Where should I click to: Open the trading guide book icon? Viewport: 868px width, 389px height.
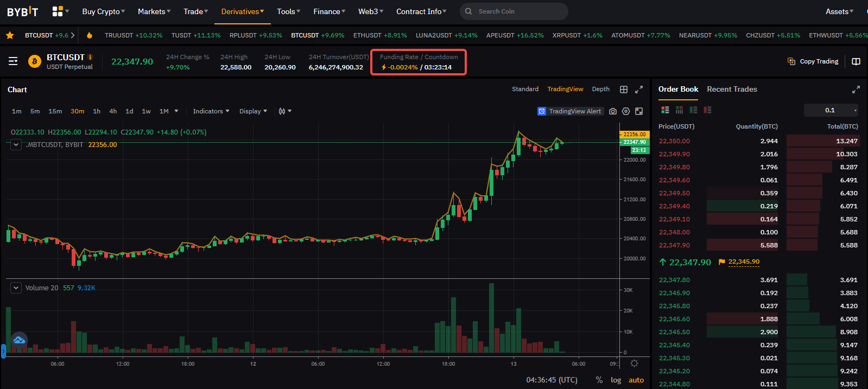[x=856, y=61]
